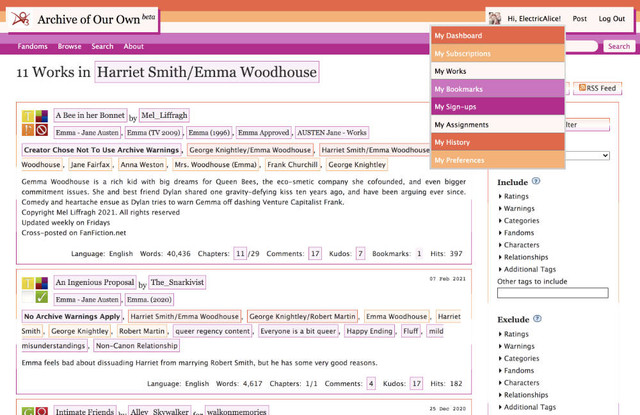The height and width of the screenshot is (415, 640).
Task: Focus the Other tags to include field
Action: (x=553, y=293)
